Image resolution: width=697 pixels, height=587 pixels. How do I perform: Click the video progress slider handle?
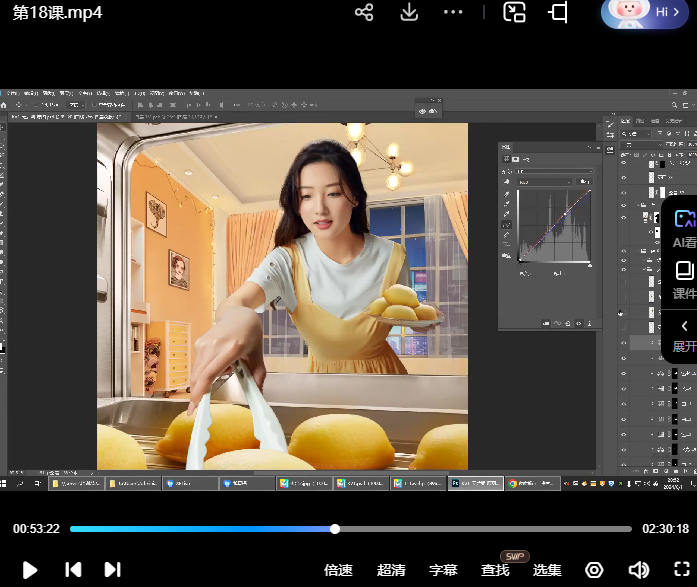335,529
